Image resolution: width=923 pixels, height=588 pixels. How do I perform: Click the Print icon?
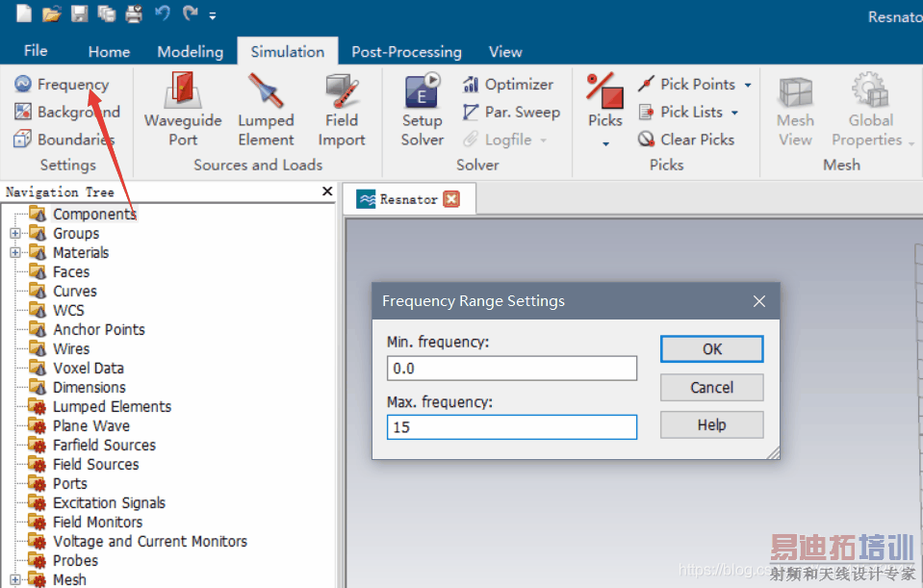coord(134,13)
